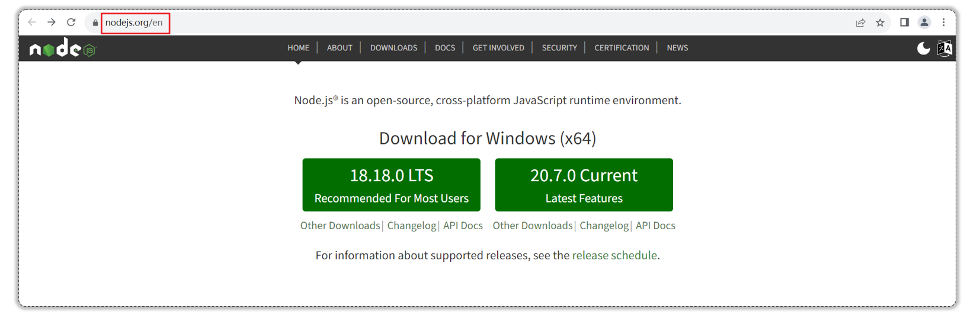This screenshot has height=315, width=980.
Task: Toggle dark mode moon icon
Action: [923, 48]
